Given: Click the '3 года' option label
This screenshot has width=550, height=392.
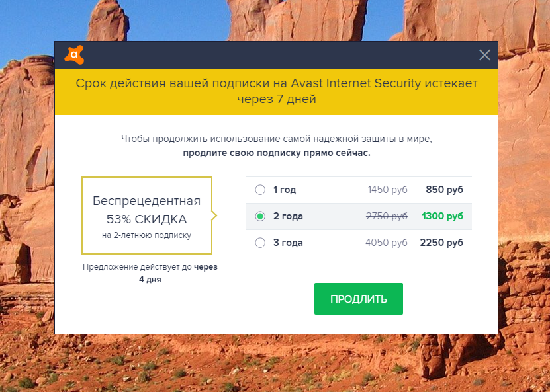Looking at the screenshot, I should pyautogui.click(x=288, y=243).
